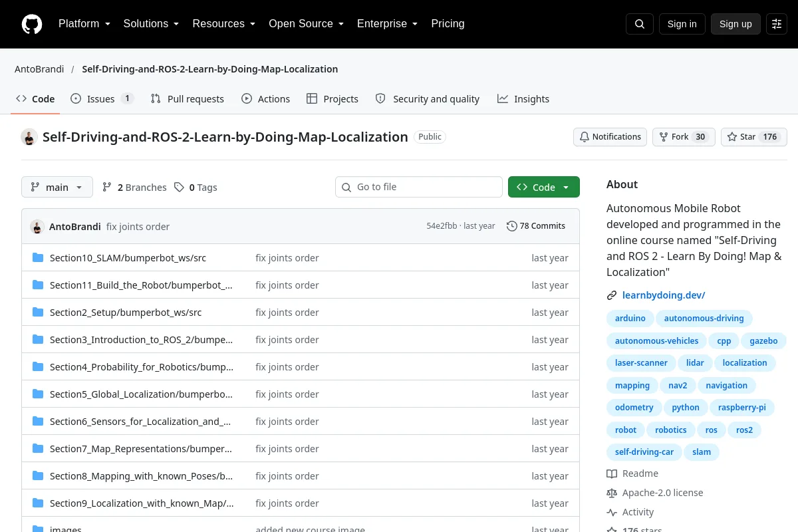Expand the Resources menu
This screenshot has height=532, width=798.
(224, 24)
